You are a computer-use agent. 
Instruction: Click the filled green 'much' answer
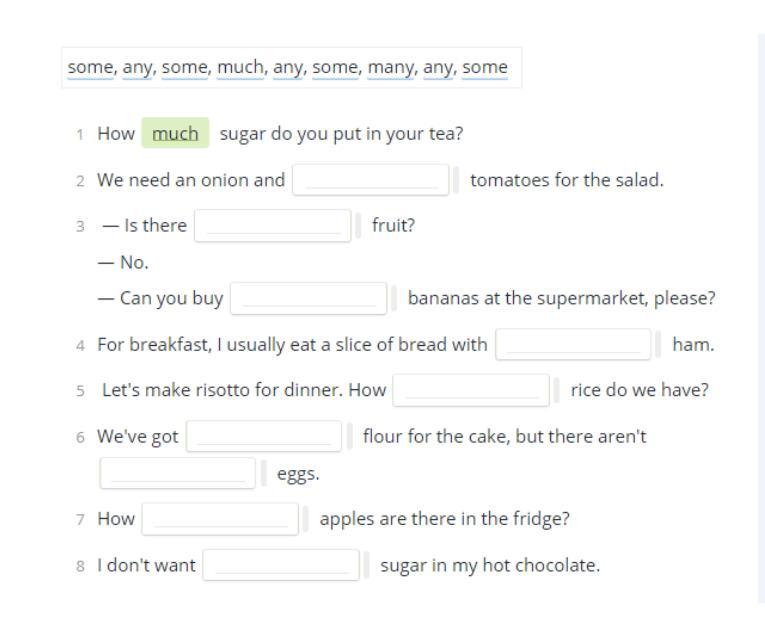[x=175, y=133]
